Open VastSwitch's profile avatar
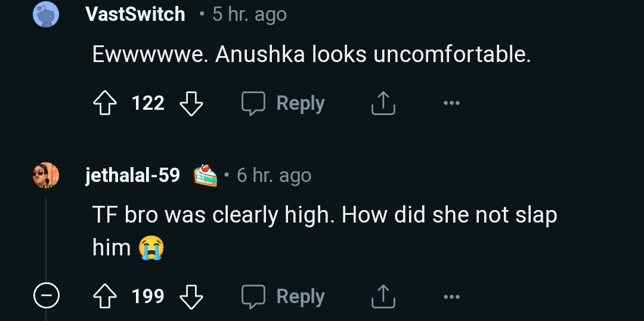The width and height of the screenshot is (644, 321). click(x=46, y=14)
